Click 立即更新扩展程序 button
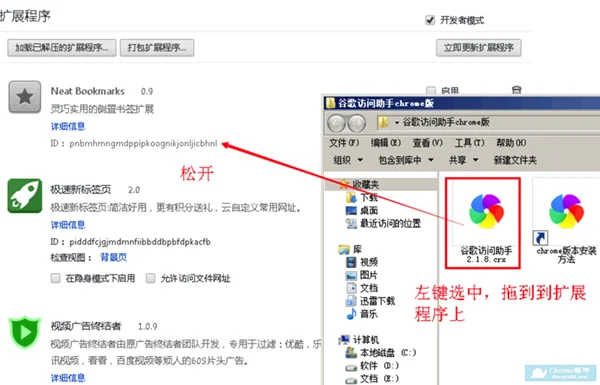This screenshot has width=600, height=385. coord(479,48)
